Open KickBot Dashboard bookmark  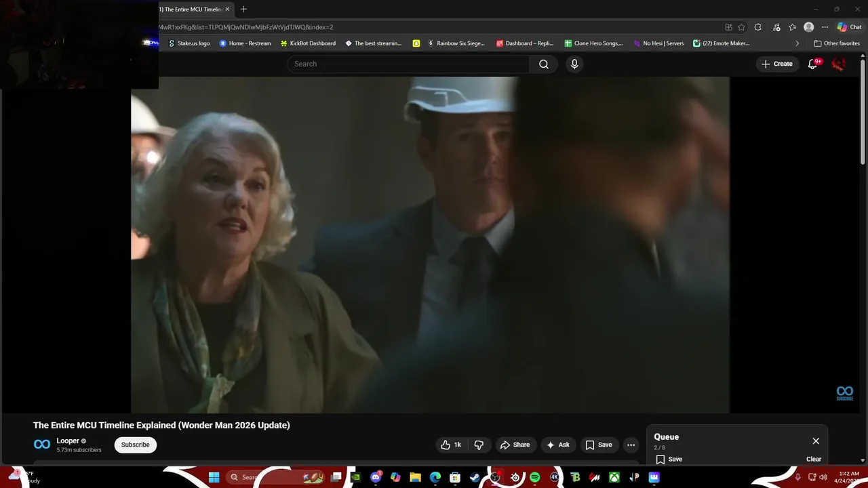pyautogui.click(x=308, y=43)
